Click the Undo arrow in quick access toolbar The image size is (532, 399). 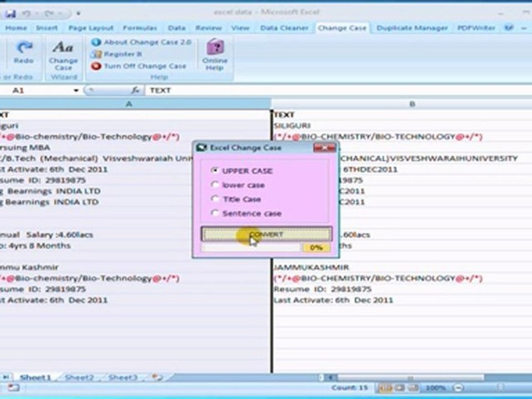pos(27,13)
